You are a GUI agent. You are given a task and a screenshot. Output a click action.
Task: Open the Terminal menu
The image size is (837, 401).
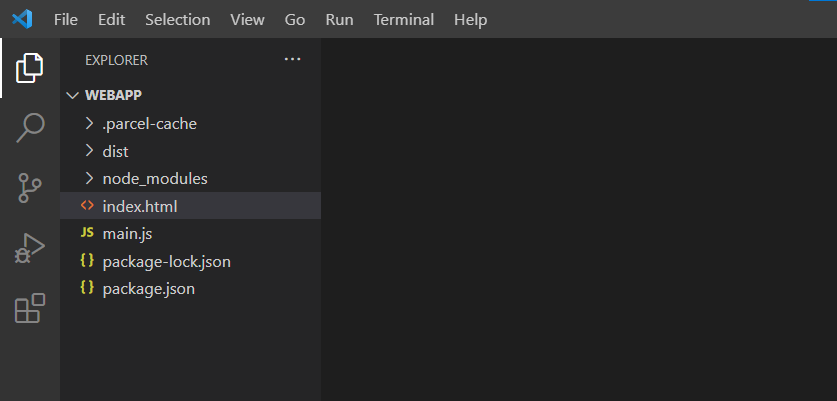click(404, 20)
